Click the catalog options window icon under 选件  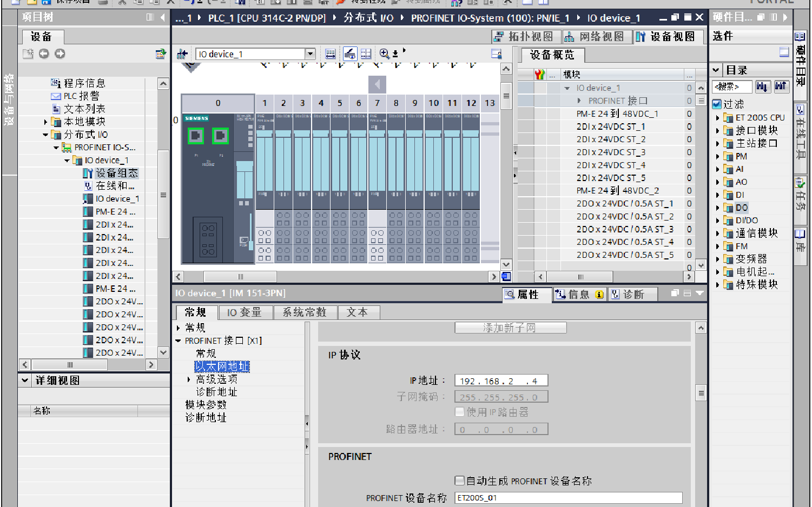(x=784, y=52)
